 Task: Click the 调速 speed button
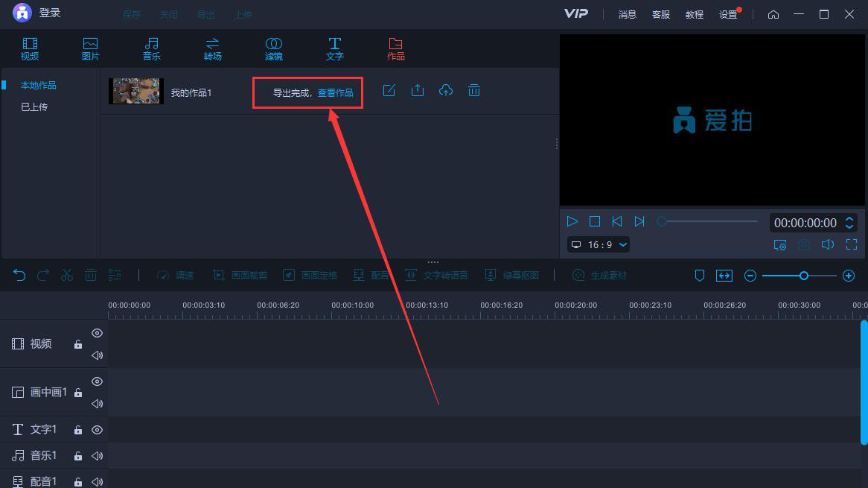tap(176, 276)
